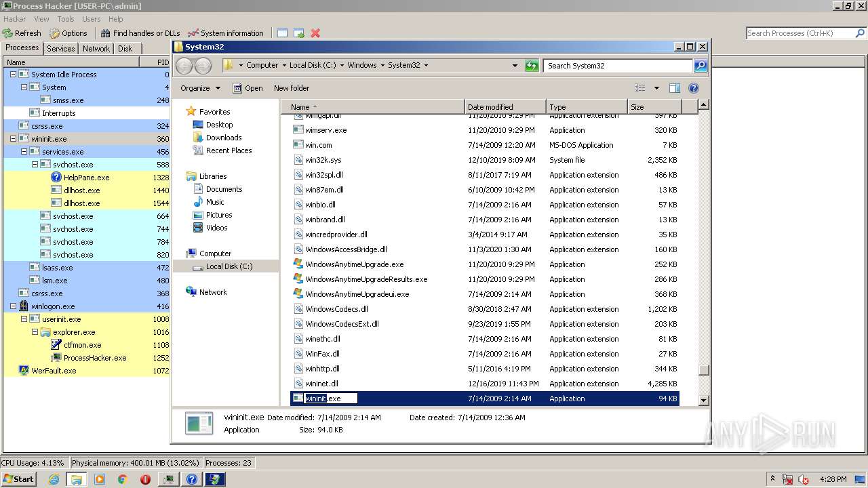868x488 pixels.
Task: Switch to the Disk tab
Action: click(125, 49)
